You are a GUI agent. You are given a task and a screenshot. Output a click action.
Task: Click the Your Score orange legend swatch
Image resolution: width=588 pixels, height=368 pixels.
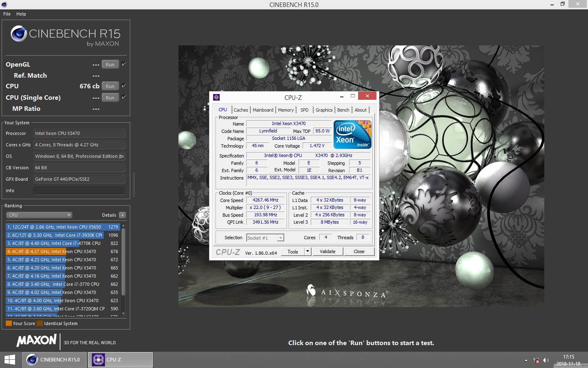pos(9,323)
